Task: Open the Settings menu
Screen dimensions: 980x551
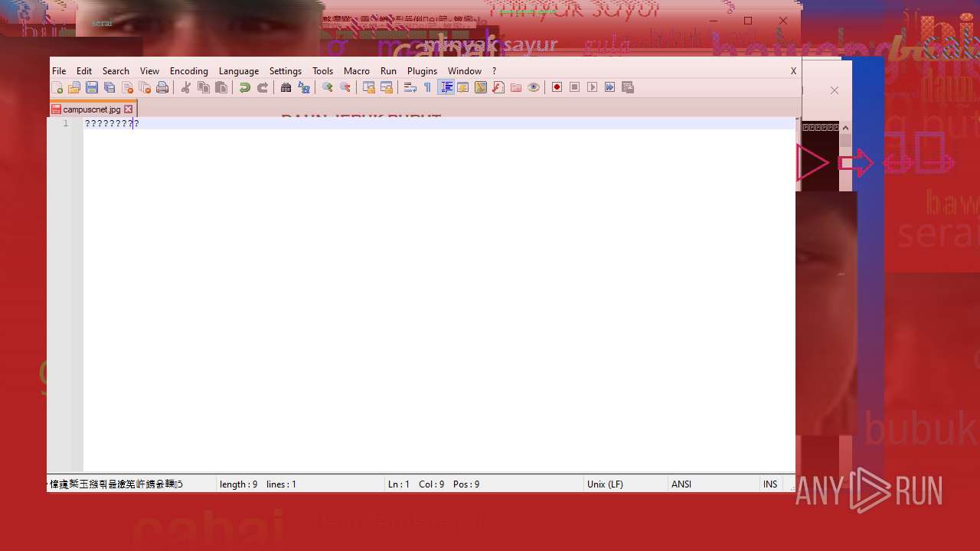Action: (x=286, y=70)
